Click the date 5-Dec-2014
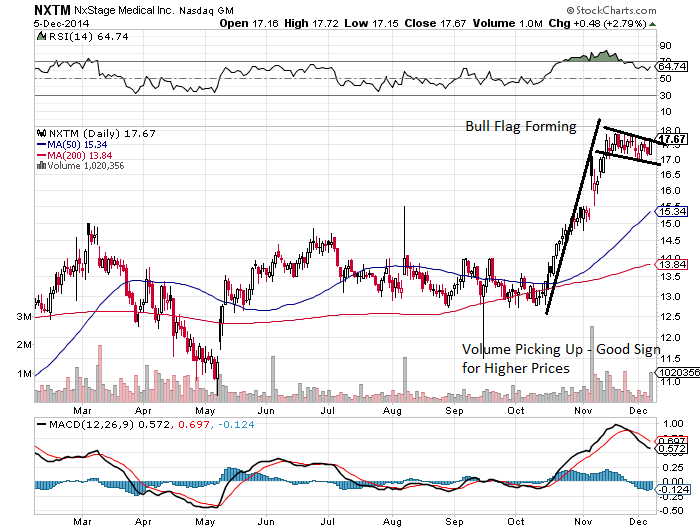This screenshot has height=530, width=700. coord(62,24)
